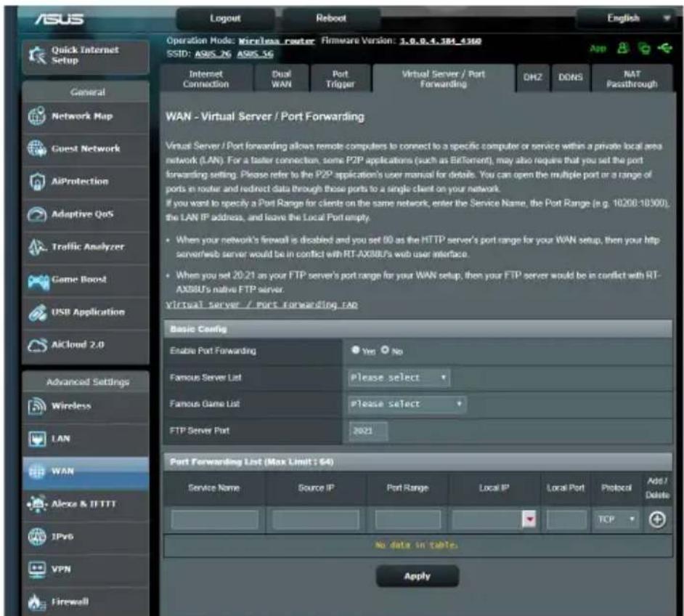Open Guest Network from sidebar menu
The image size is (684, 616).
pos(86,149)
